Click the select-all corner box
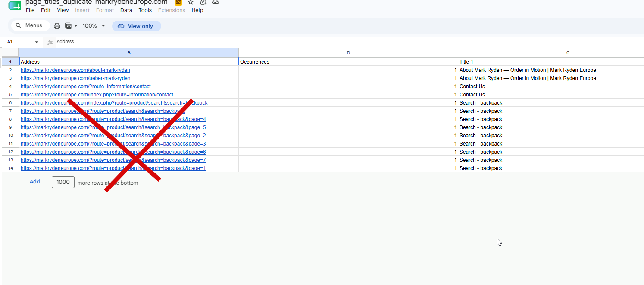This screenshot has height=285, width=644. click(x=10, y=53)
